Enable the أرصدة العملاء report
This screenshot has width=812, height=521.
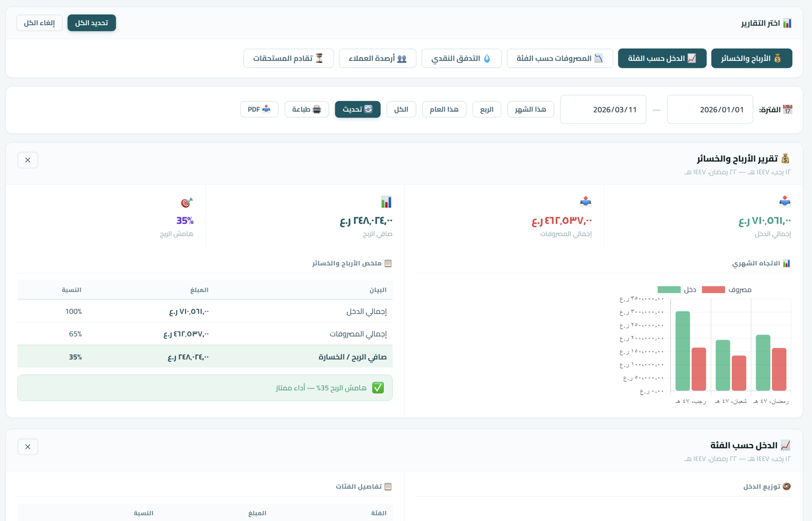pos(377,58)
